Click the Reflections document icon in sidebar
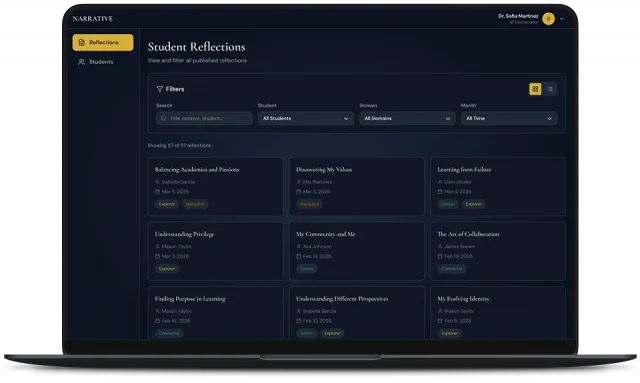The height and width of the screenshot is (383, 640). point(82,42)
